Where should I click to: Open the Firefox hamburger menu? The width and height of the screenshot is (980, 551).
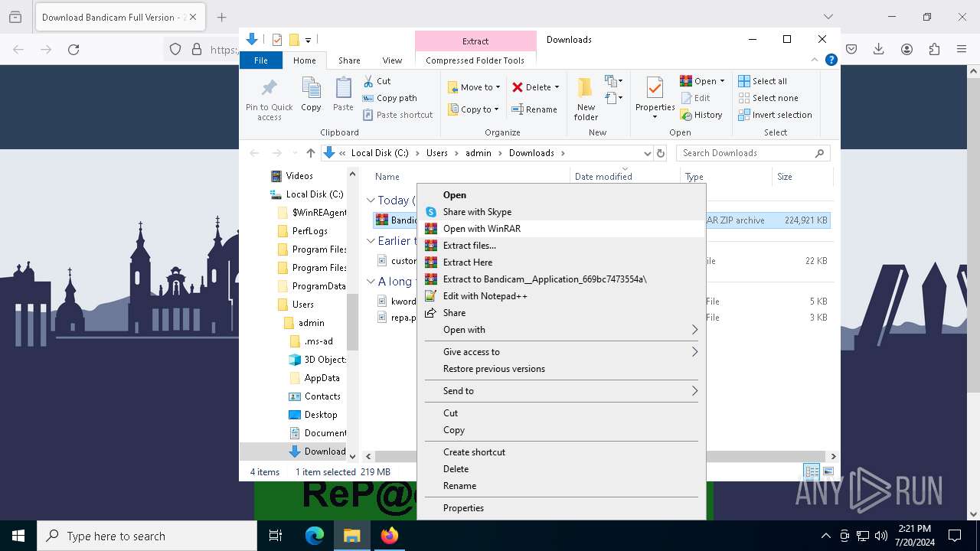962,49
